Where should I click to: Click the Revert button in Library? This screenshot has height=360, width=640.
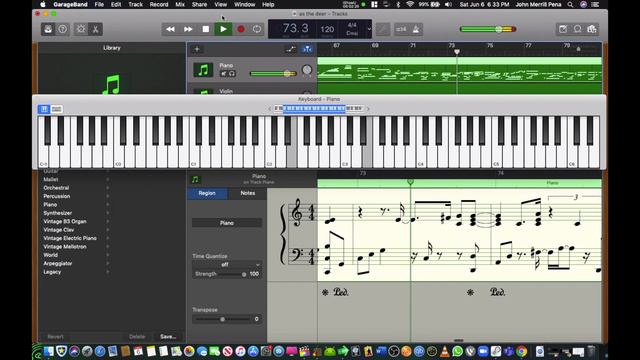pos(55,337)
